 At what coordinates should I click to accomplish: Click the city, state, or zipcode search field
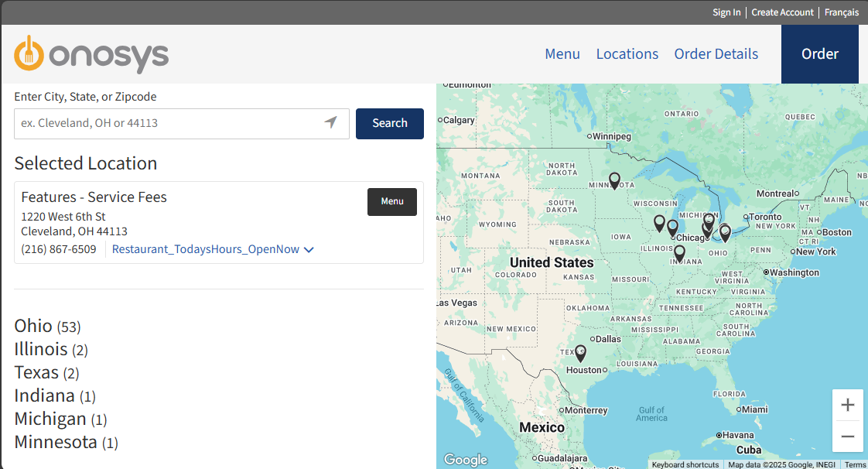click(x=155, y=123)
